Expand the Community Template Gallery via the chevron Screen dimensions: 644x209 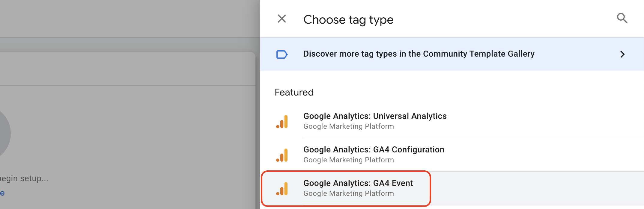(x=623, y=54)
